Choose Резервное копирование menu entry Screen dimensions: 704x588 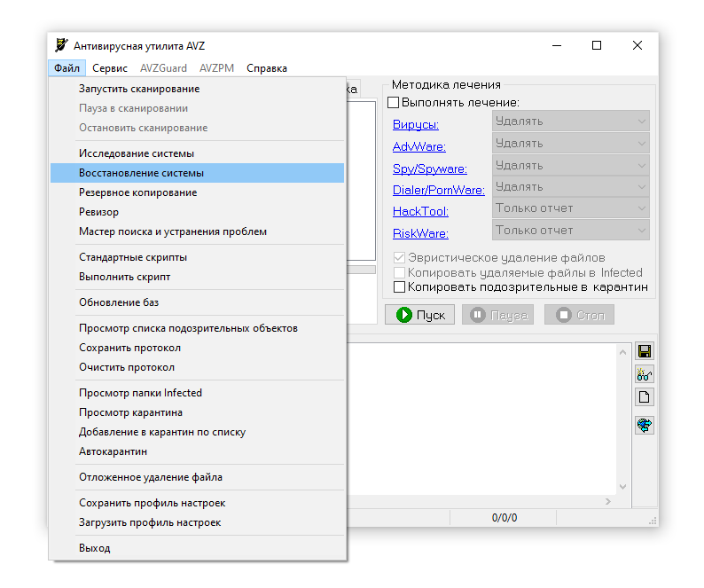197,192
